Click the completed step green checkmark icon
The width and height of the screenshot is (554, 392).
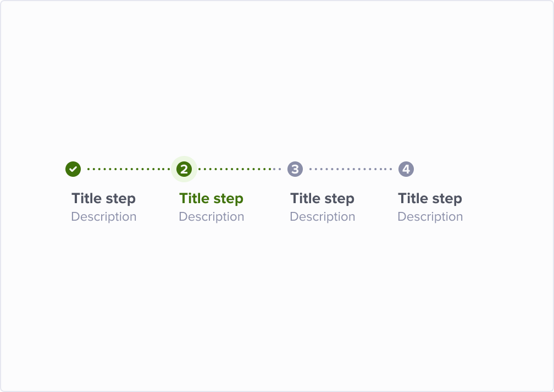(73, 169)
